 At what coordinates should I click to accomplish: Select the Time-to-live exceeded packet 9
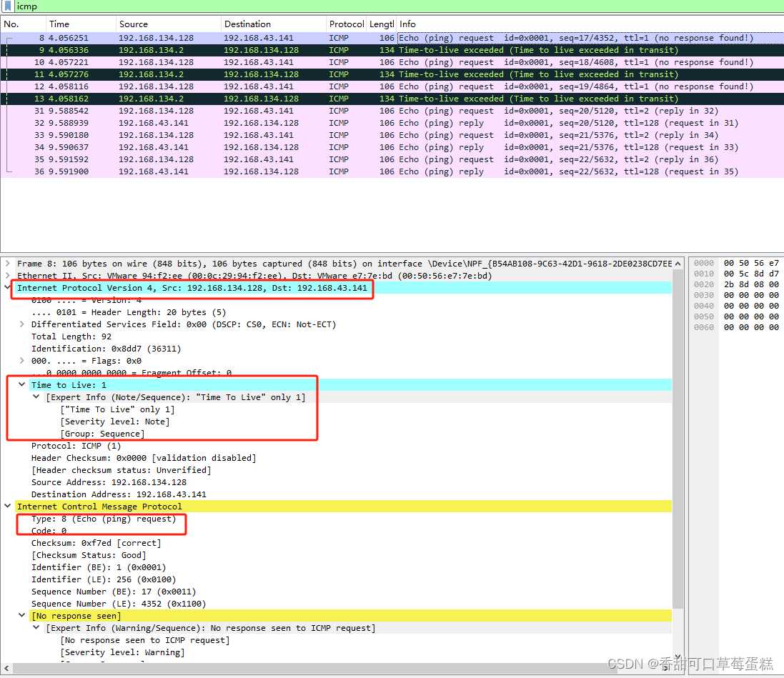pyautogui.click(x=214, y=49)
